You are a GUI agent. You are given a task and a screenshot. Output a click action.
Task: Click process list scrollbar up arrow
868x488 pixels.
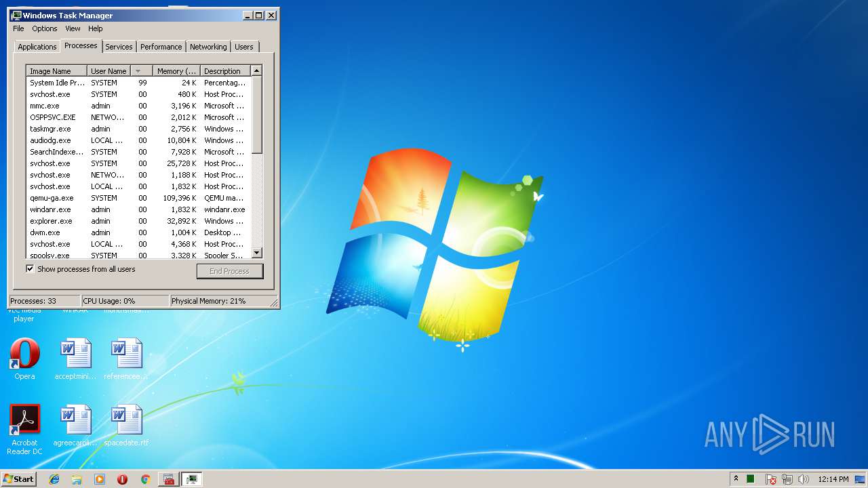coord(256,70)
